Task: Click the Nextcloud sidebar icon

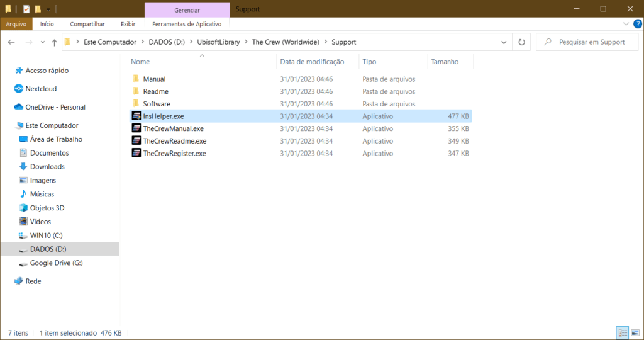Action: point(18,88)
